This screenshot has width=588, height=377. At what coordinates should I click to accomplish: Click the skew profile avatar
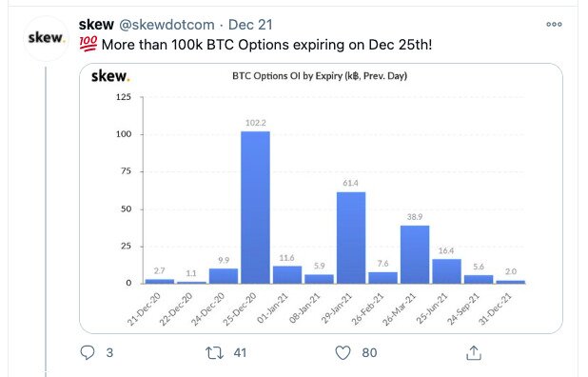click(x=46, y=38)
